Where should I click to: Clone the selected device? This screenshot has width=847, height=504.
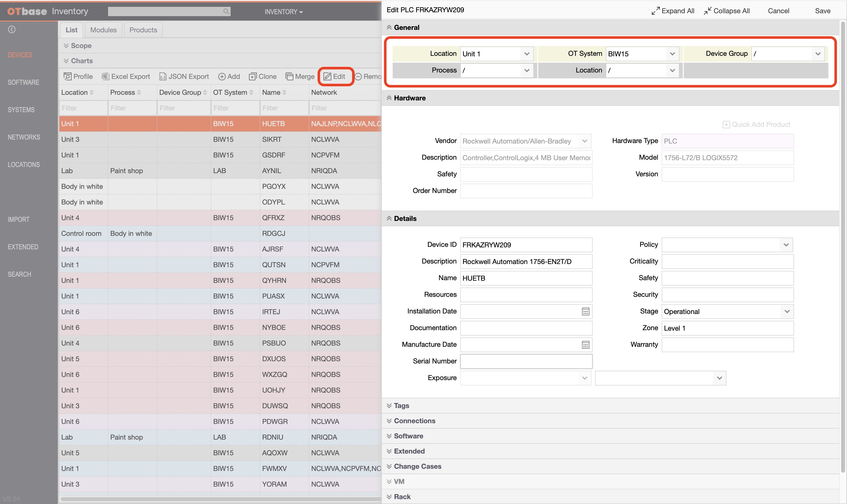pos(263,76)
